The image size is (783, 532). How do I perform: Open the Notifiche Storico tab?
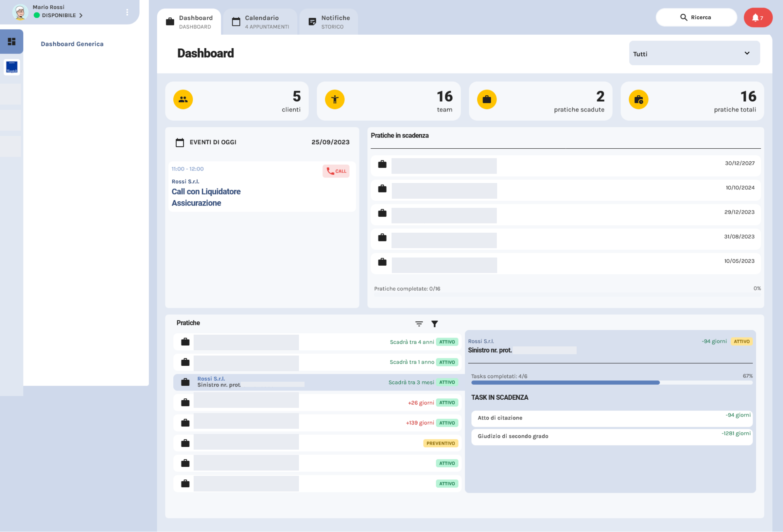tap(328, 22)
